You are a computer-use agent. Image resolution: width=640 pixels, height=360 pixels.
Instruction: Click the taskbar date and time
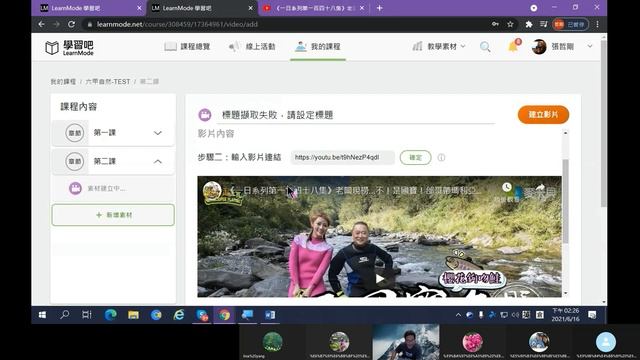tap(565, 315)
